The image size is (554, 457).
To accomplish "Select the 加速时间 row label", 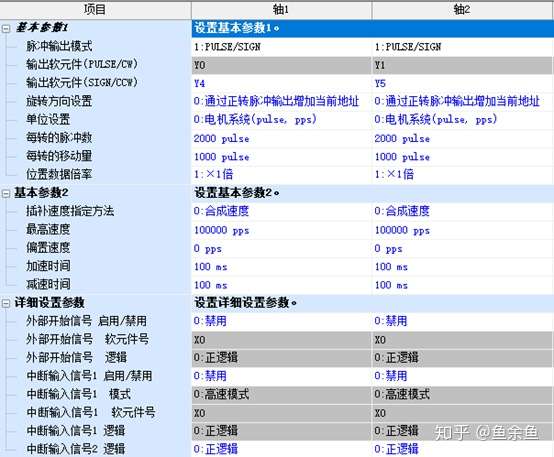I will click(x=48, y=266).
